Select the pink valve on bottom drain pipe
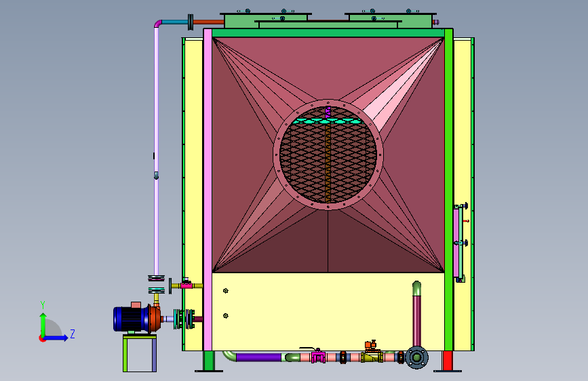Viewport: 588px width, 381px height. (x=318, y=355)
